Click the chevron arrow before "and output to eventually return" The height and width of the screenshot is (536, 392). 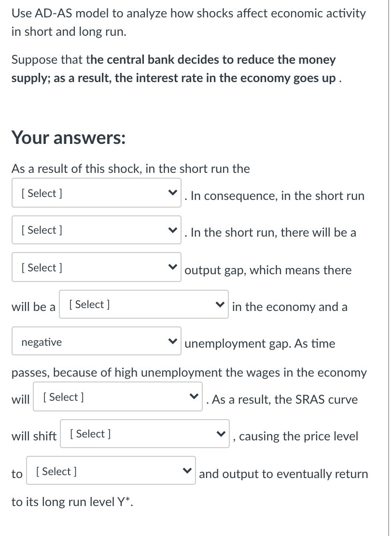point(187,470)
